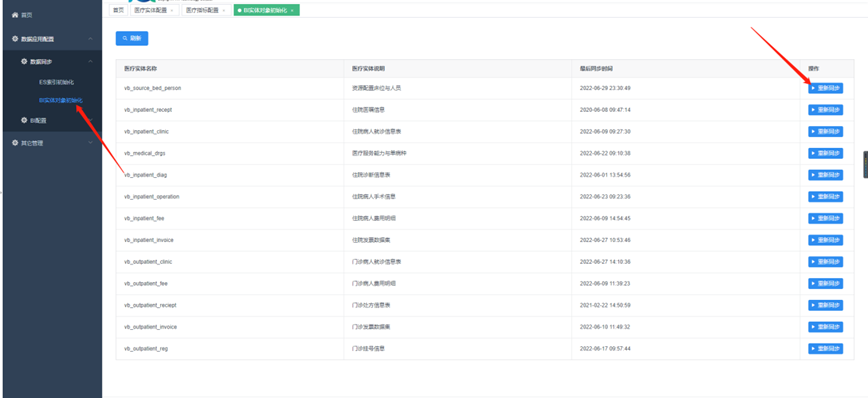Select the green BI实体对象初始化 tab
This screenshot has width=868, height=398.
266,10
